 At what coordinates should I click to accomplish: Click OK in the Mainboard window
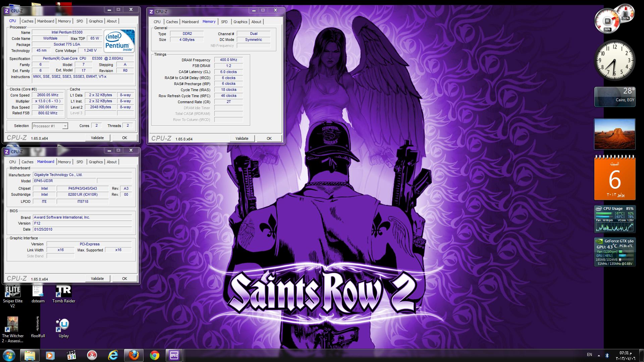[124, 279]
